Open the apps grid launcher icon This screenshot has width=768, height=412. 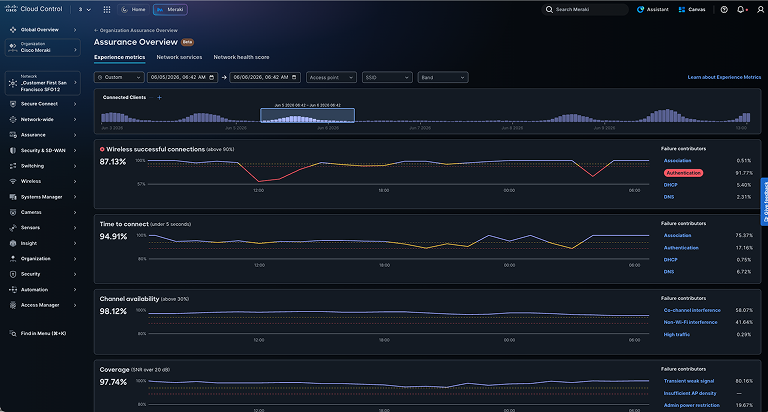(107, 9)
